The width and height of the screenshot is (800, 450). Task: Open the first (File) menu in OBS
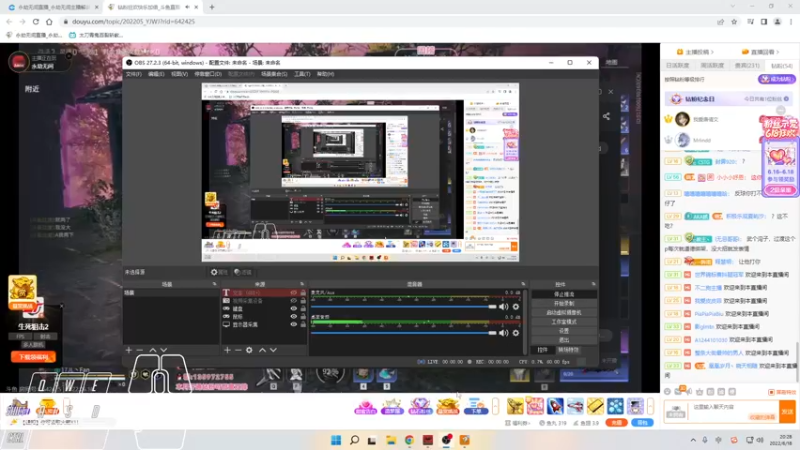tap(133, 74)
